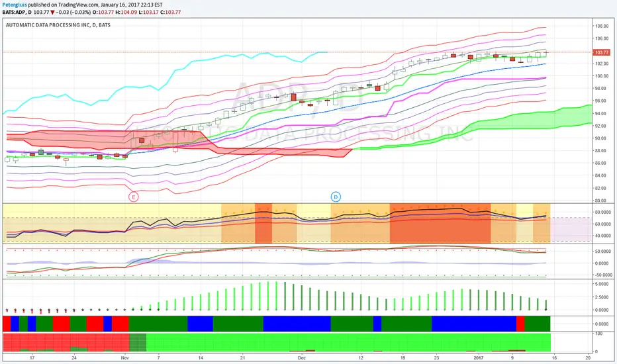Click the Dec label on the date axis

point(301,357)
